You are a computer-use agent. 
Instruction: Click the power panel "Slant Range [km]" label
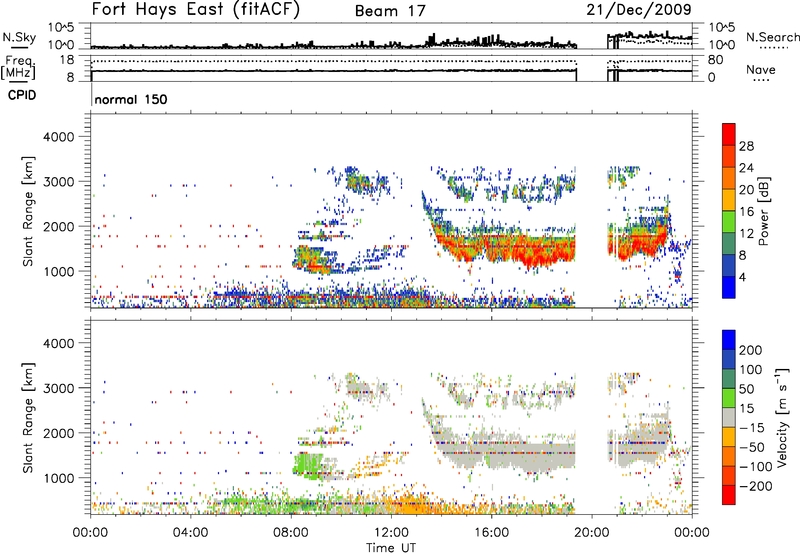tap(28, 211)
